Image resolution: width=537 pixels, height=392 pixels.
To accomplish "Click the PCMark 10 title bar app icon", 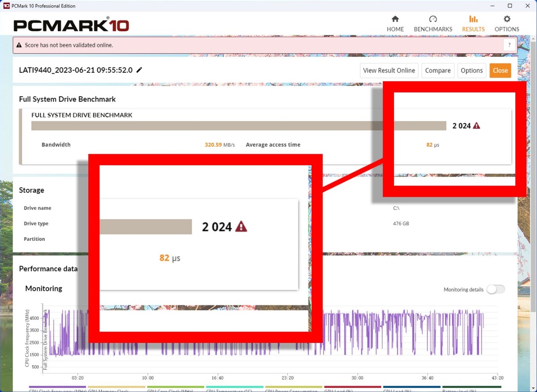I will click(x=6, y=6).
